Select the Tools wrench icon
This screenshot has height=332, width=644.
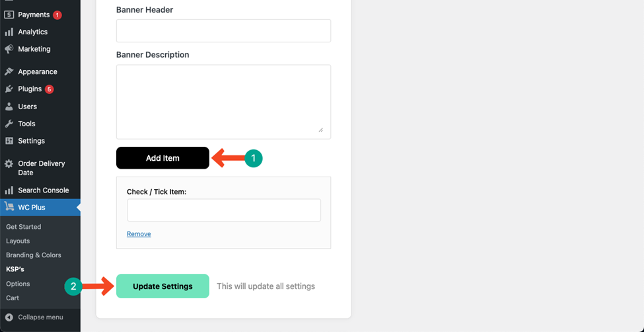(9, 124)
